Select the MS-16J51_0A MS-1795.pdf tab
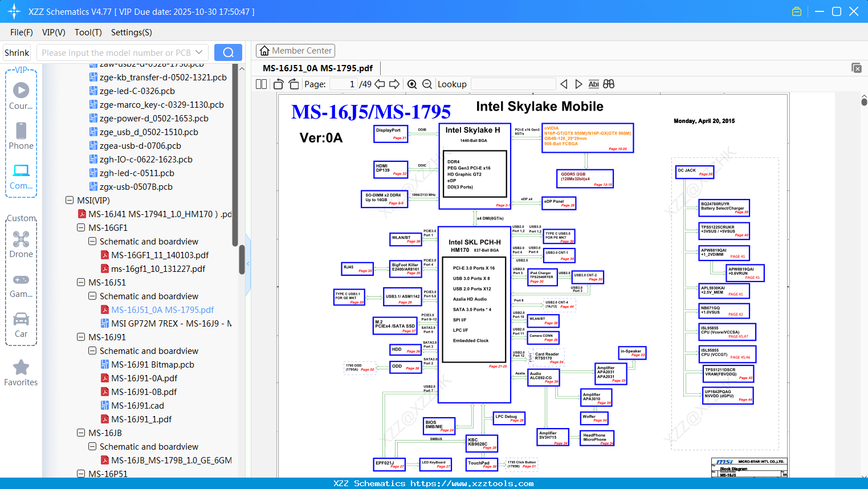Image resolution: width=868 pixels, height=489 pixels. tap(317, 68)
